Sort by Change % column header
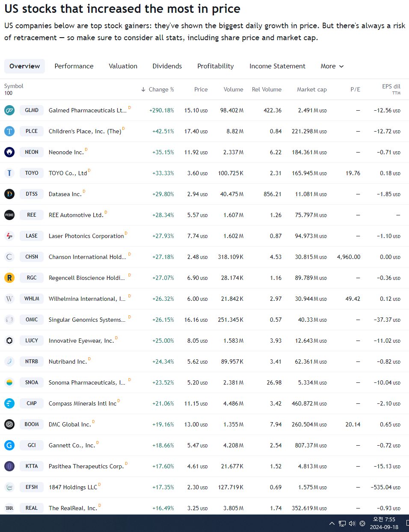 coord(157,89)
